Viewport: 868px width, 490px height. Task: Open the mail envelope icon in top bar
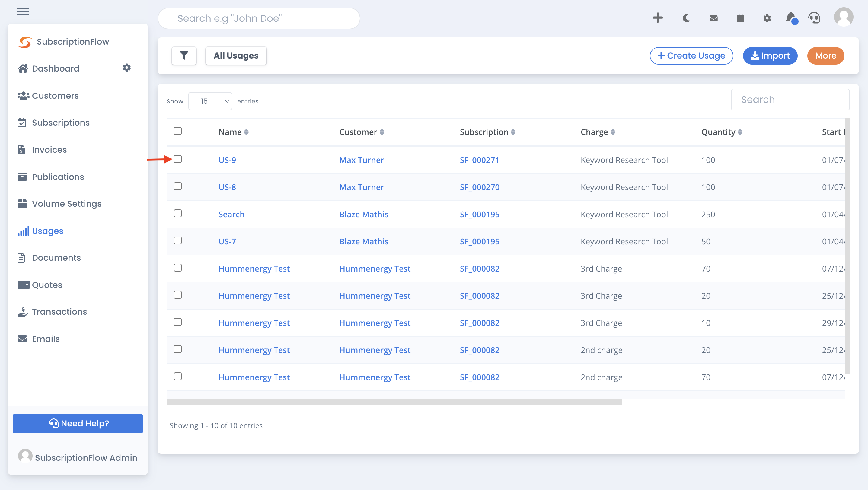point(713,18)
